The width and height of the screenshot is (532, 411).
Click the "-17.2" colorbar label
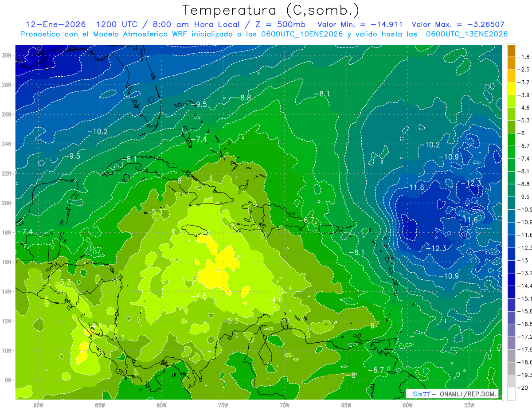click(525, 337)
